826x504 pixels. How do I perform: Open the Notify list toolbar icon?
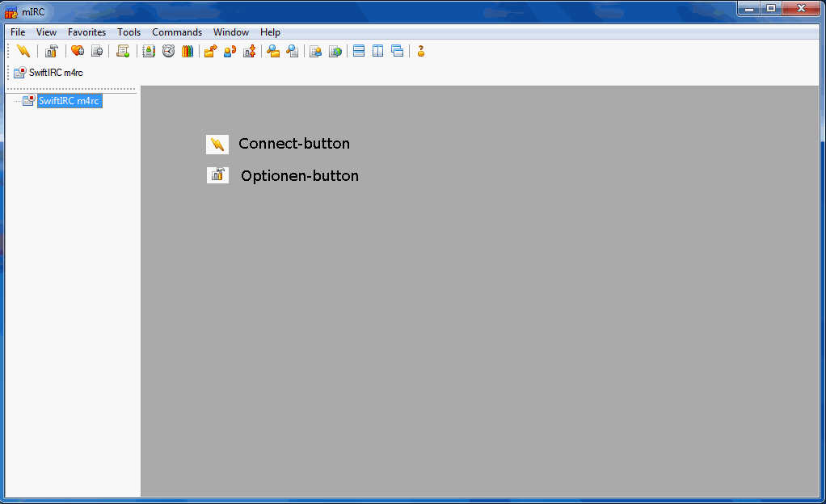315,51
